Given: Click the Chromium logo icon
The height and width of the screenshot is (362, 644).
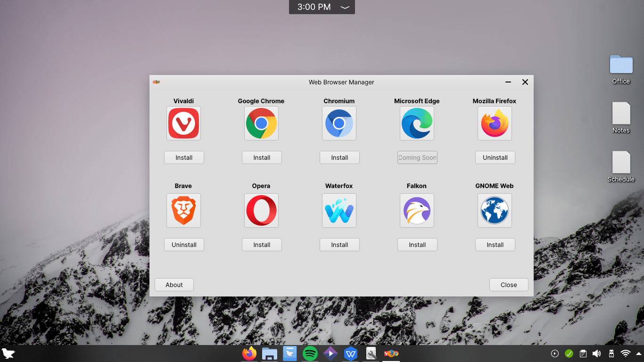Looking at the screenshot, I should tap(339, 123).
